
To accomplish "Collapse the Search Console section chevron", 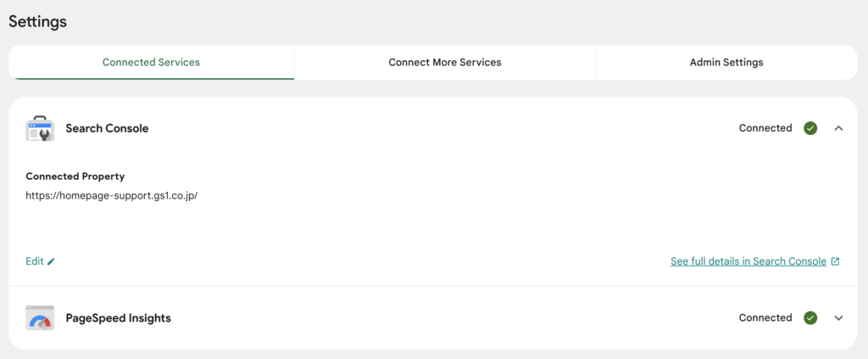I will click(x=838, y=128).
